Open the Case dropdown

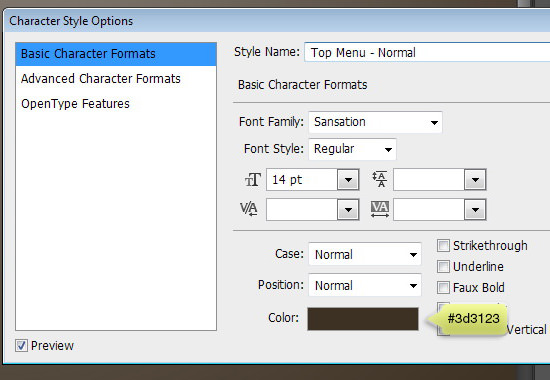(x=365, y=254)
